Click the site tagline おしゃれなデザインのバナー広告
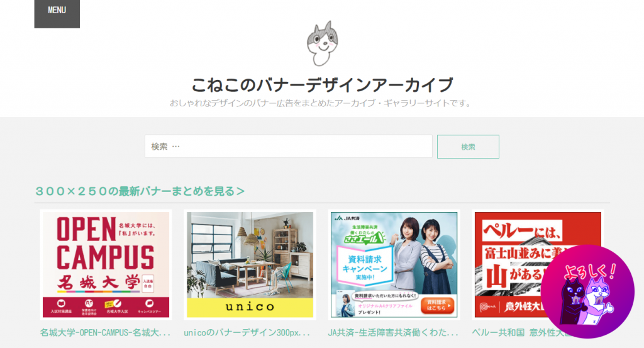 click(x=320, y=103)
